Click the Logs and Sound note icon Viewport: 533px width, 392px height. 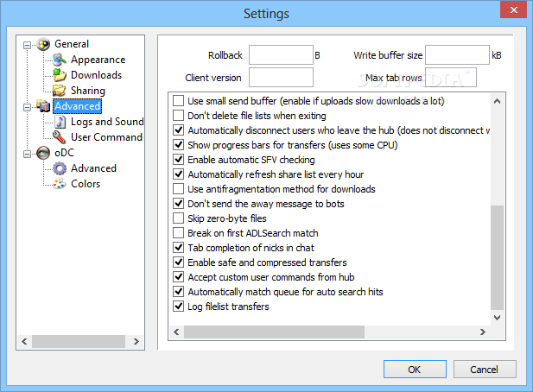click(x=60, y=122)
